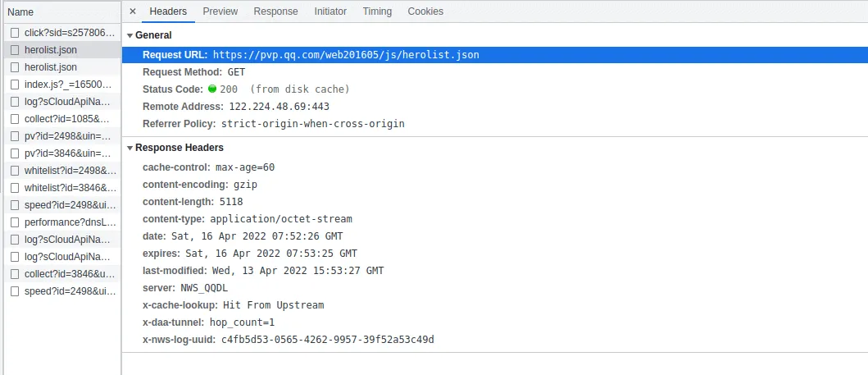868x375 pixels.
Task: Select the speed?id=2498 first request icon
Action: click(15, 205)
